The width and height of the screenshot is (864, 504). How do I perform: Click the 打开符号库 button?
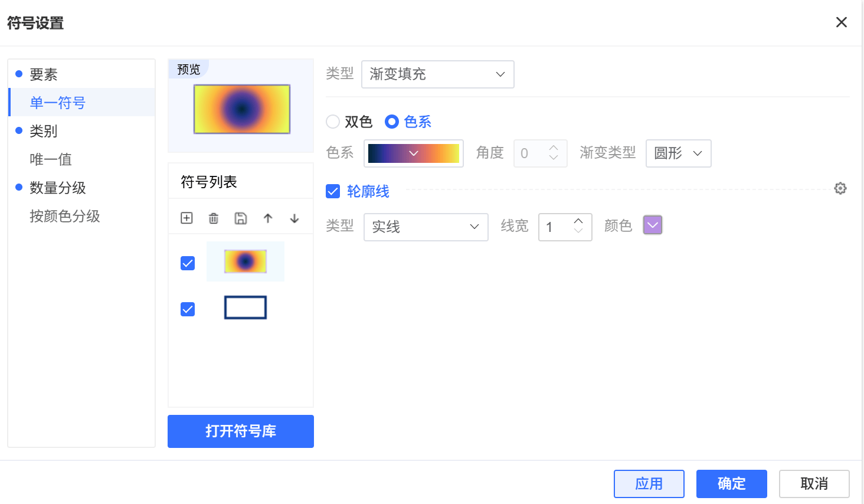[241, 431]
